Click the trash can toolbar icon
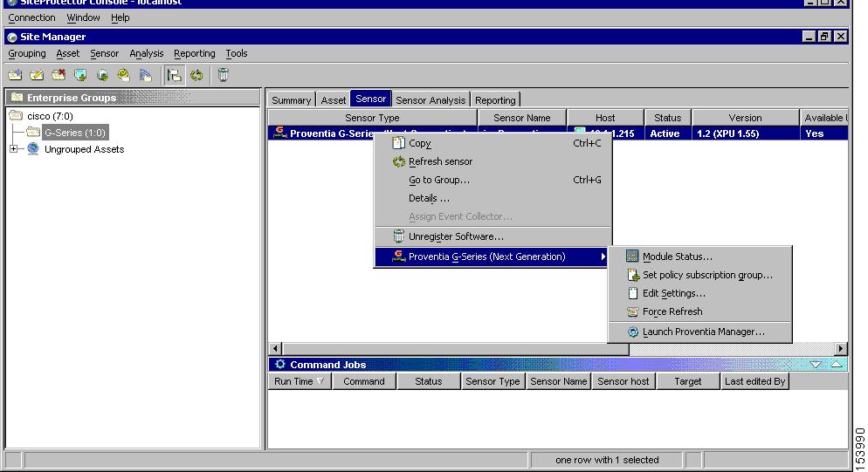This screenshot has height=472, width=868. point(223,75)
